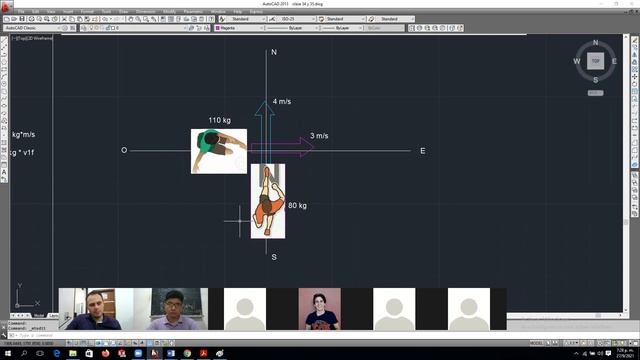This screenshot has height=360, width=640.
Task: Click the pink-background participant video thumbnail
Action: (x=320, y=309)
